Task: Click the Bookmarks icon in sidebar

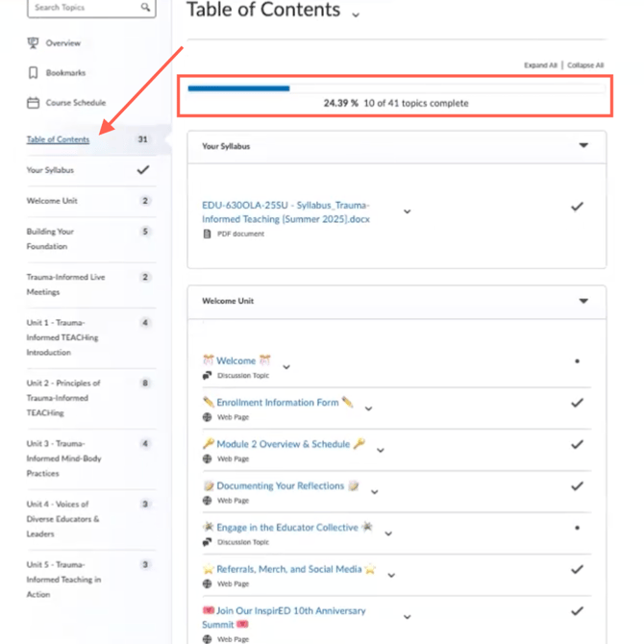Action: (34, 73)
